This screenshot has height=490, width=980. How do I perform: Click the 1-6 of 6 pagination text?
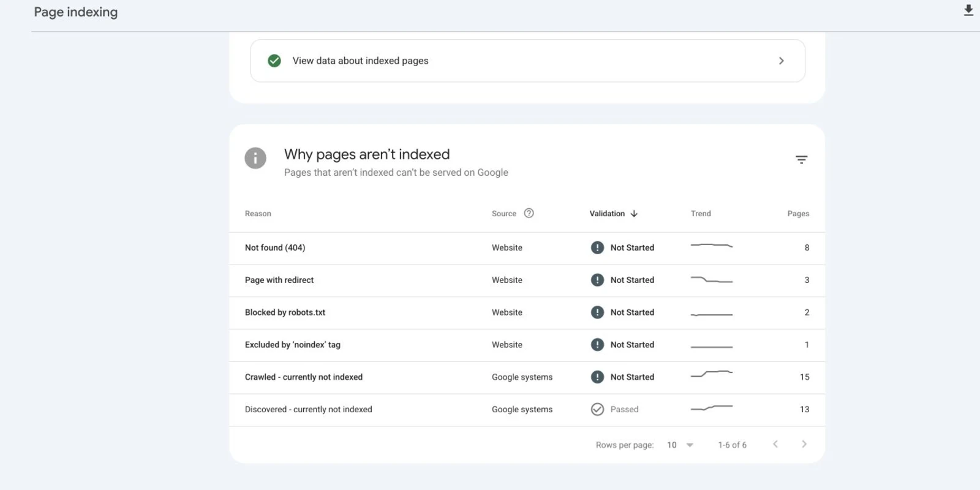(x=732, y=445)
